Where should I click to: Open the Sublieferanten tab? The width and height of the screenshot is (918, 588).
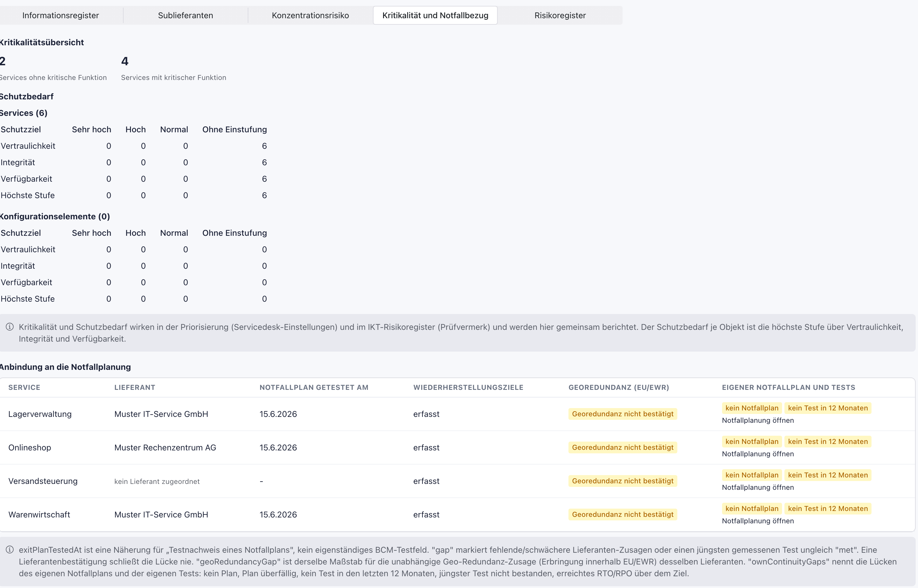186,15
